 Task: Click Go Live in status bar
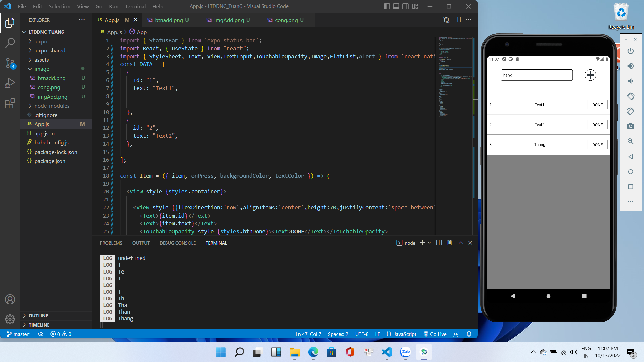coord(435,334)
